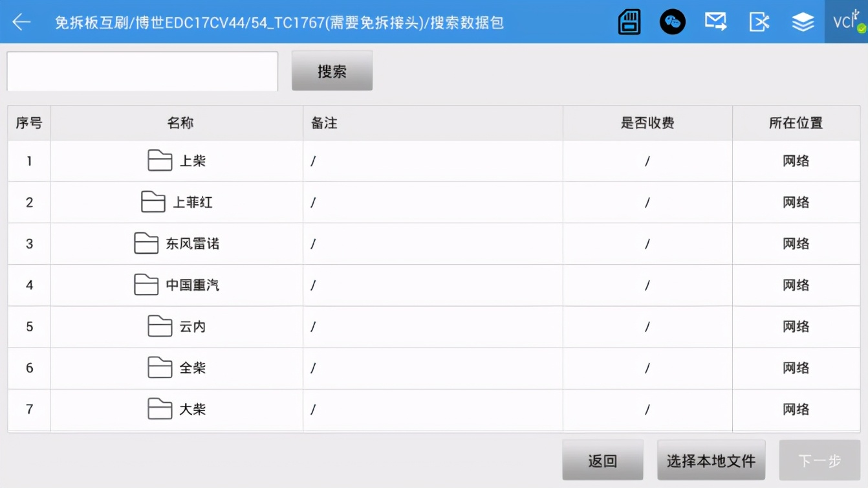
Task: Go back using the top-left arrow
Action: click(x=21, y=22)
